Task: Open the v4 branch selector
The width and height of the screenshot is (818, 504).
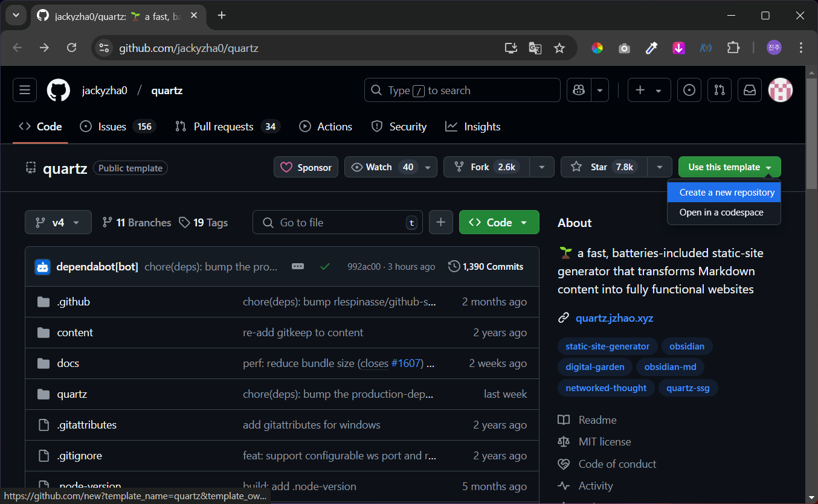Action: click(x=58, y=222)
